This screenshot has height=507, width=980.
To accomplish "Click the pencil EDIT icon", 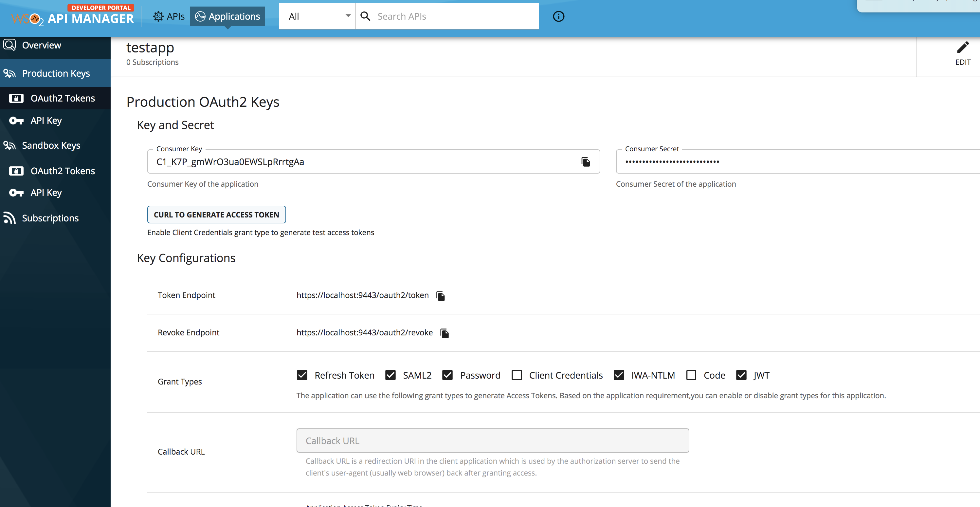I will click(x=963, y=47).
